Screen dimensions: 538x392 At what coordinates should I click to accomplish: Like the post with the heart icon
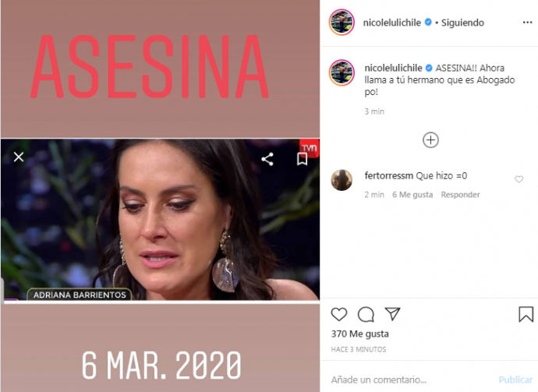pos(339,314)
